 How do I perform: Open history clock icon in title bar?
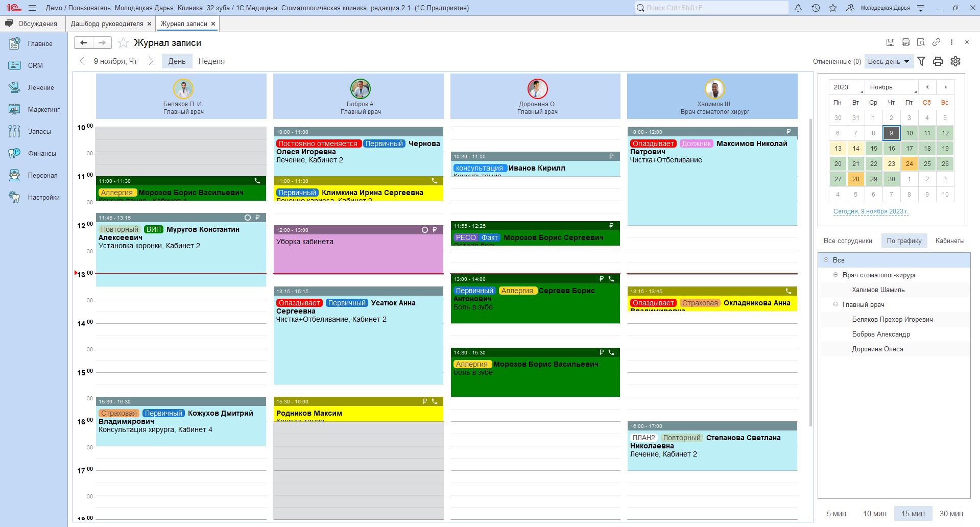click(x=816, y=8)
